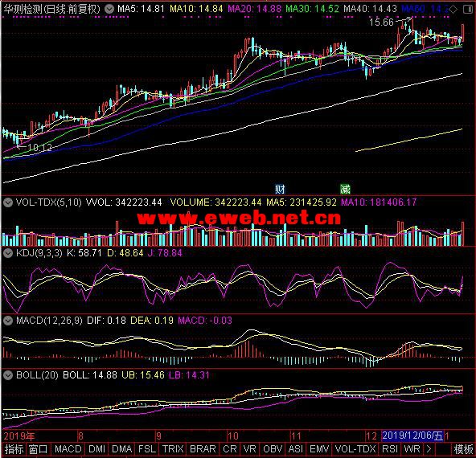
Task: Click month 12 on the time axis
Action: [371, 436]
